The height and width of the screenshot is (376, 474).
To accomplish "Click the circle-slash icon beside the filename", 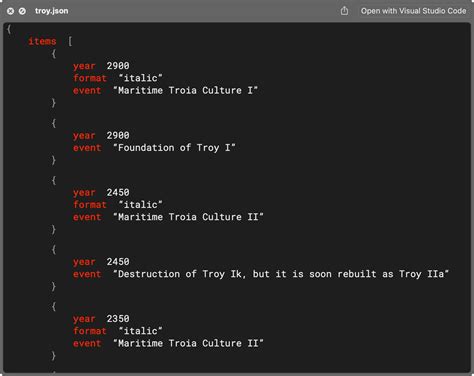I will 22,11.
